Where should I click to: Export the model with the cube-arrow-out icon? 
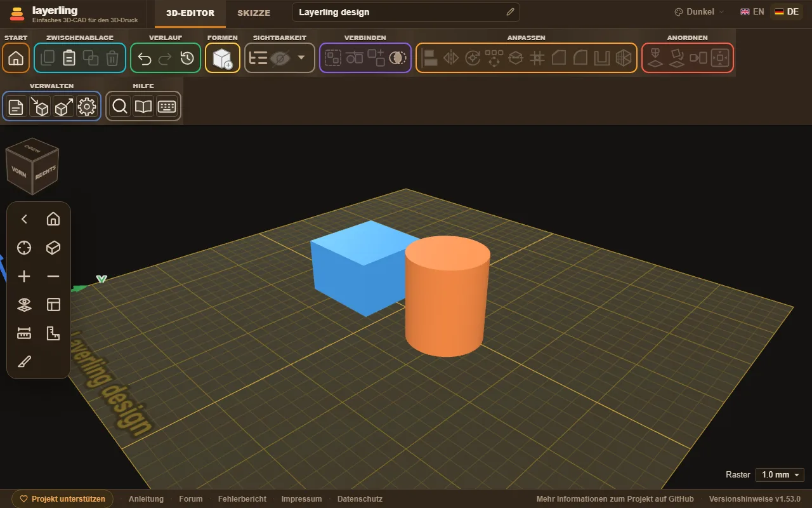[x=63, y=107]
